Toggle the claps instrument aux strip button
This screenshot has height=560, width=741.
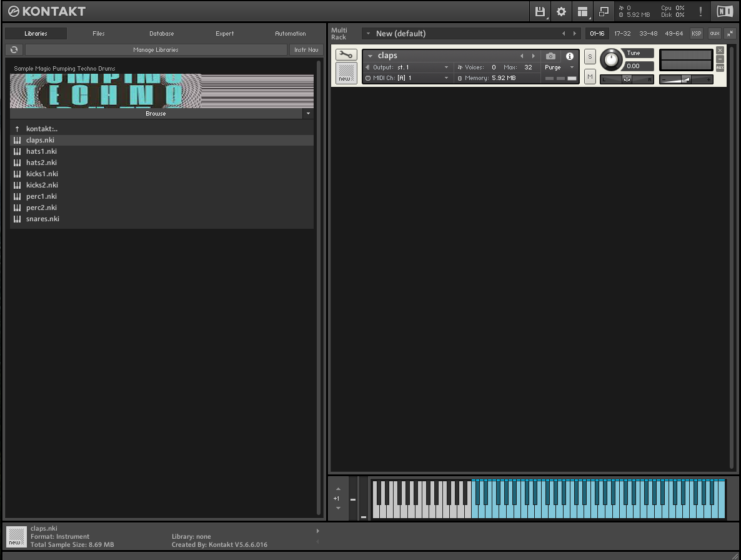click(x=720, y=67)
